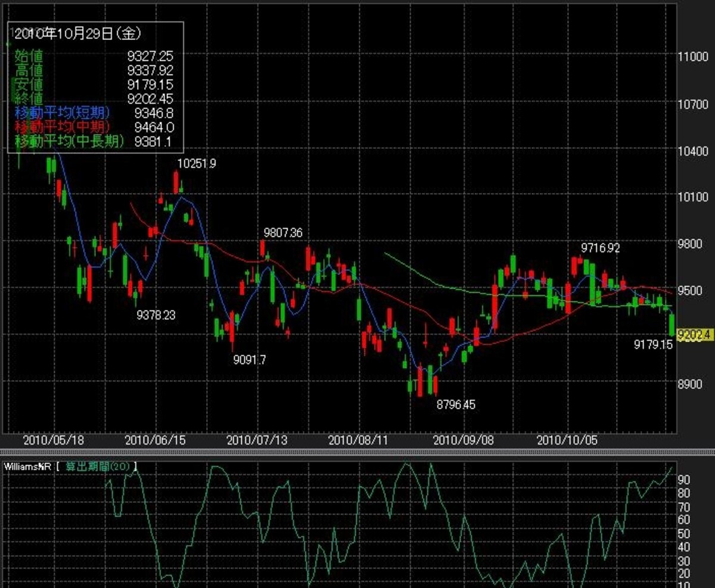
Task: Click the 9091.7 low price annotation
Action: click(x=250, y=359)
